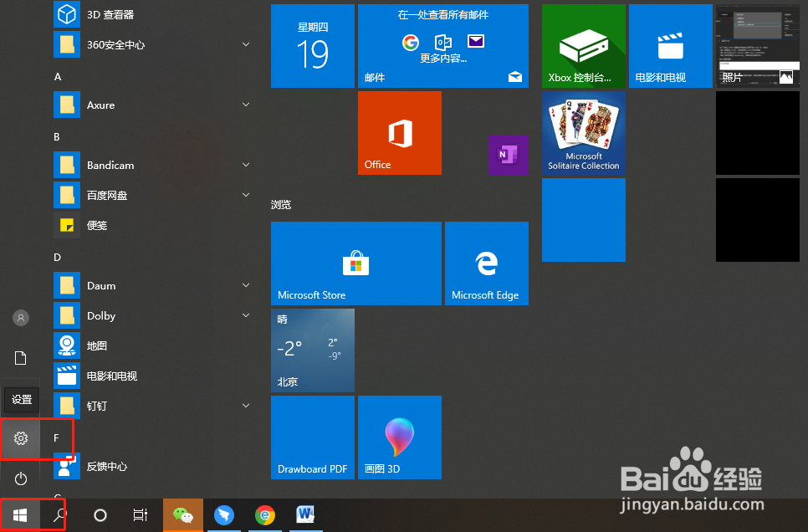
Task: Open Cortana circle on taskbar
Action: point(100,515)
